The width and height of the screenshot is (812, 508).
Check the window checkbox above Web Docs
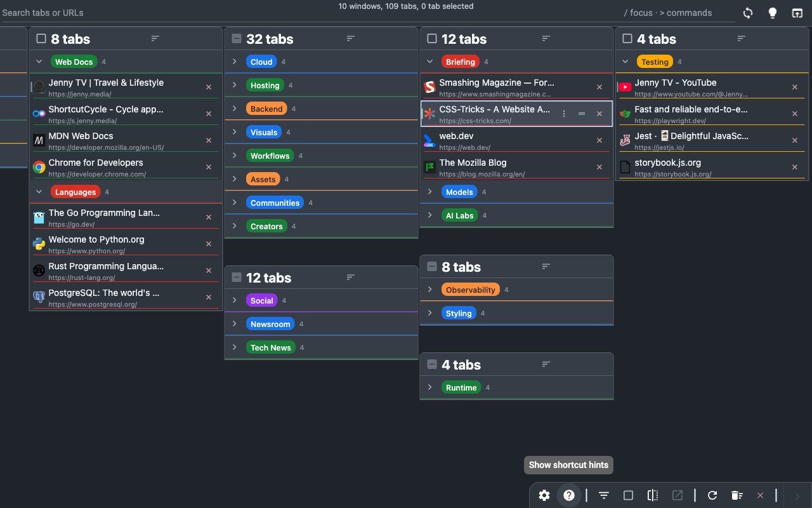click(x=41, y=39)
